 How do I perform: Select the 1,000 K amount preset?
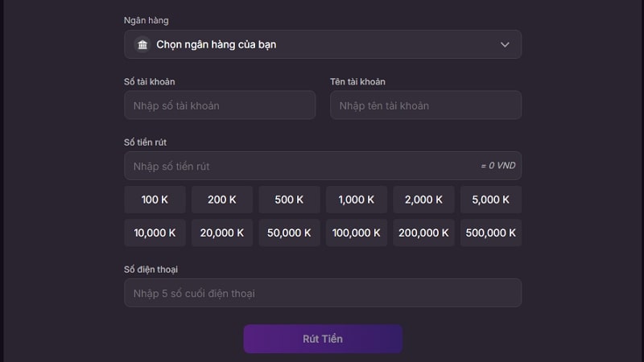(x=357, y=200)
